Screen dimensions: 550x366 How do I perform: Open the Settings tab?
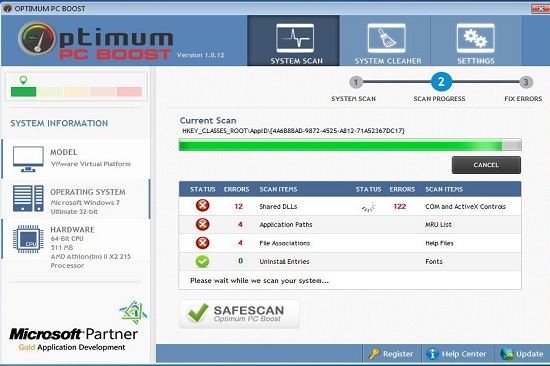click(x=476, y=40)
